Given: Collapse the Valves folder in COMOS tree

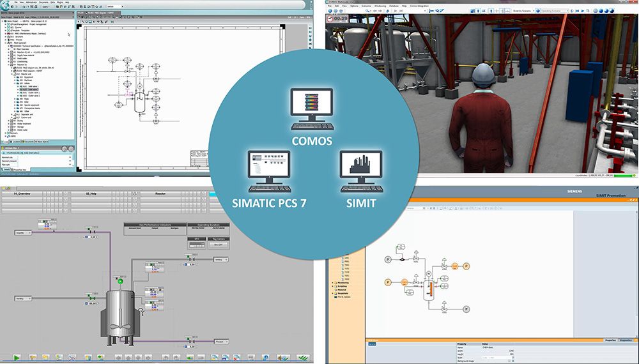Looking at the screenshot, I should 15,84.
